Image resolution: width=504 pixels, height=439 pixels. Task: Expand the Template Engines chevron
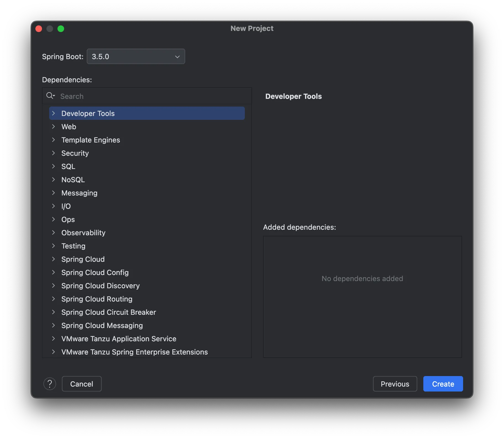(x=54, y=140)
